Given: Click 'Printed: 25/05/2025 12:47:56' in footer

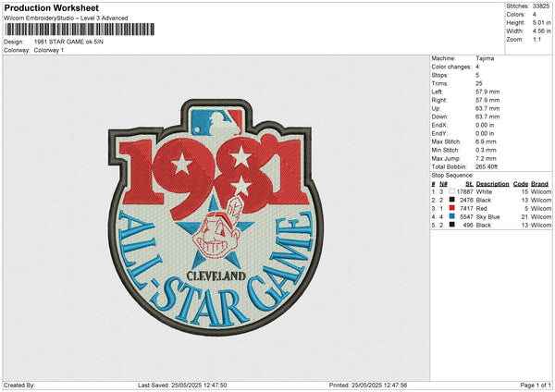Looking at the screenshot, I should coord(368,385).
